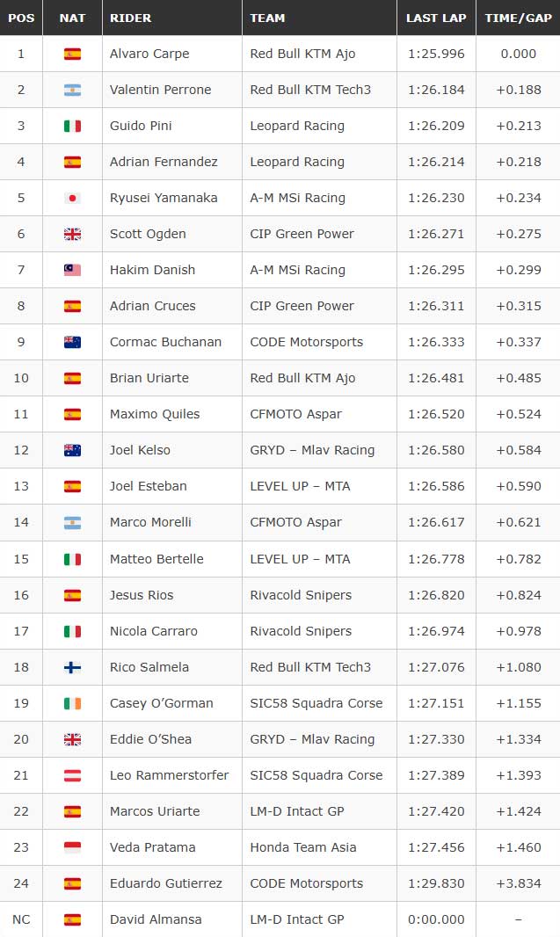Click Rico Salmela's Finland flag icon
560x937 pixels.
click(x=72, y=667)
